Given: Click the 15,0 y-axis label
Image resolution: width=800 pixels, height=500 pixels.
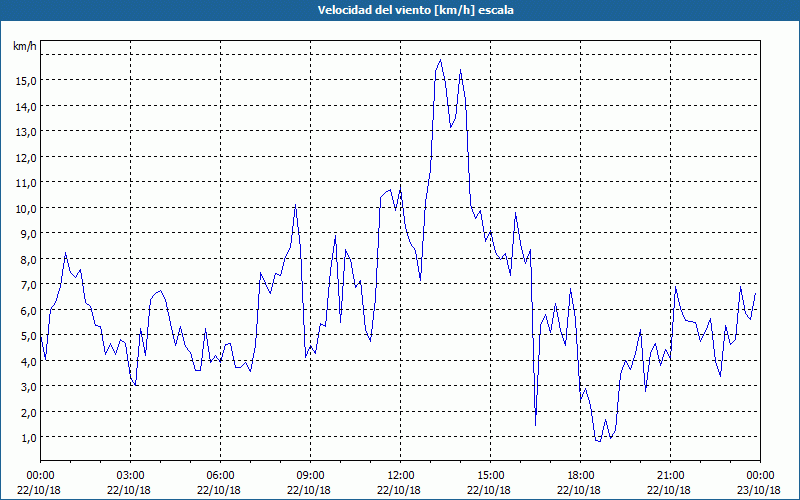Looking at the screenshot, I should tap(26, 81).
